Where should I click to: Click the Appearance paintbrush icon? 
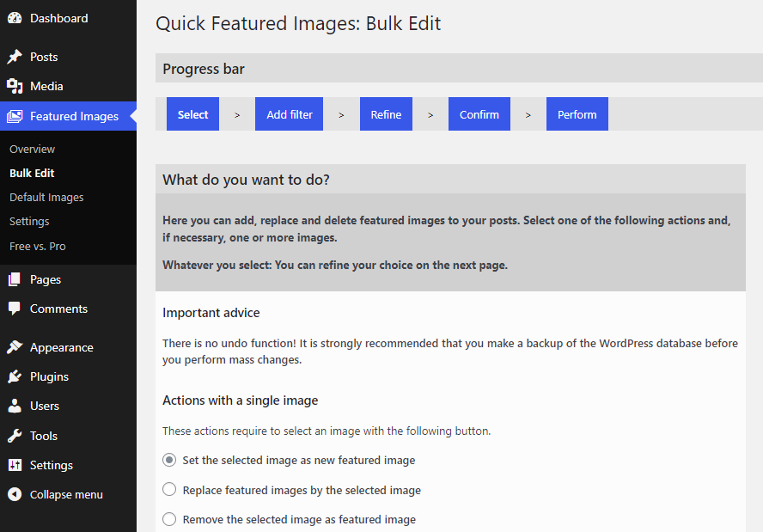[15, 347]
